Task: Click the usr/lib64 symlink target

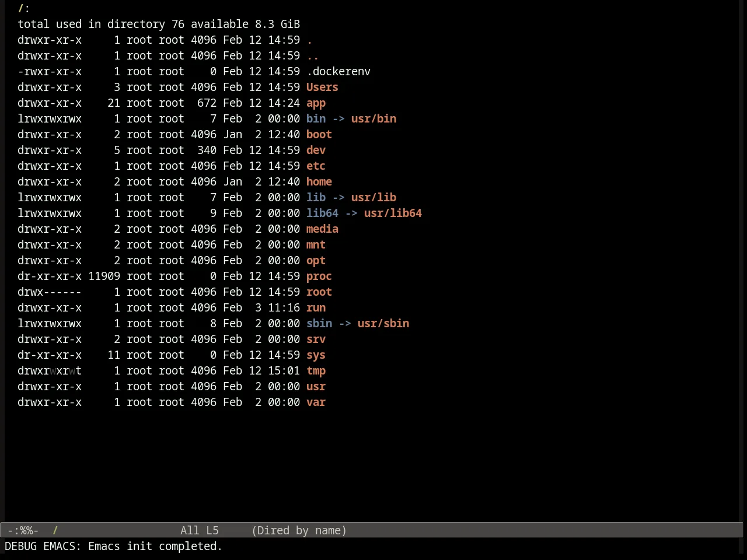Action: coord(393,213)
